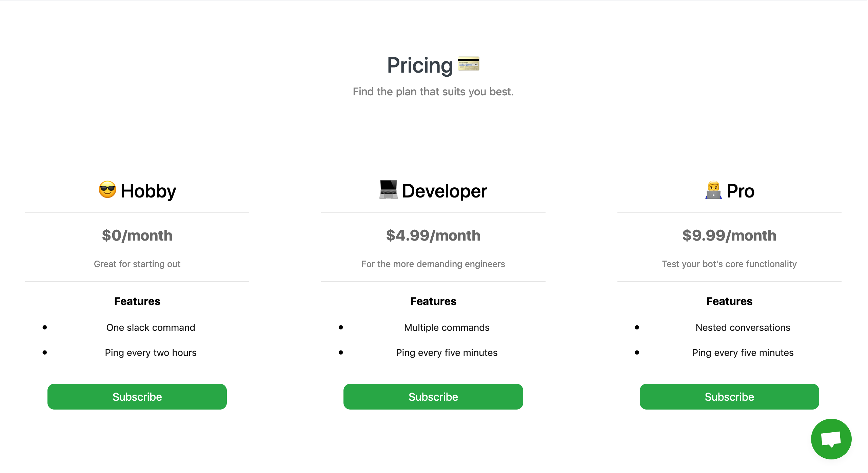Click the $0/month price

tap(137, 235)
